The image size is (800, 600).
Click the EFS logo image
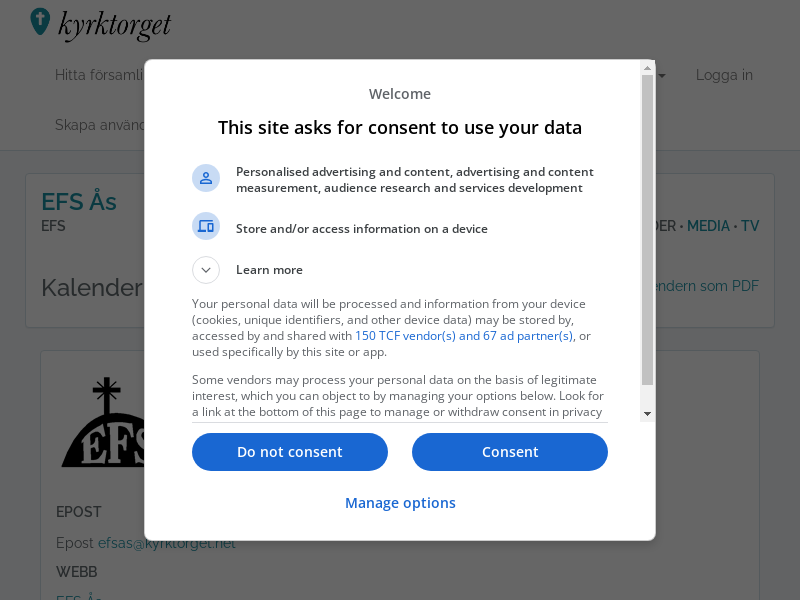tap(103, 422)
